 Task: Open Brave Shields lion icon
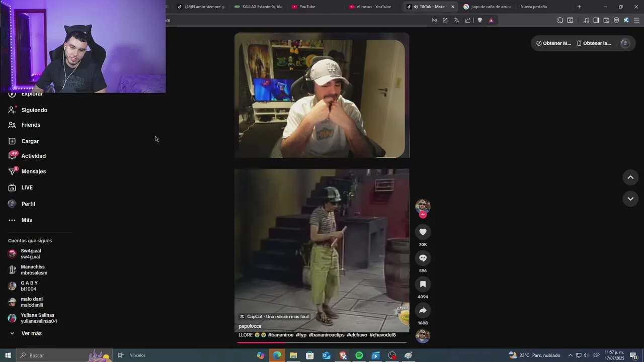click(x=479, y=20)
